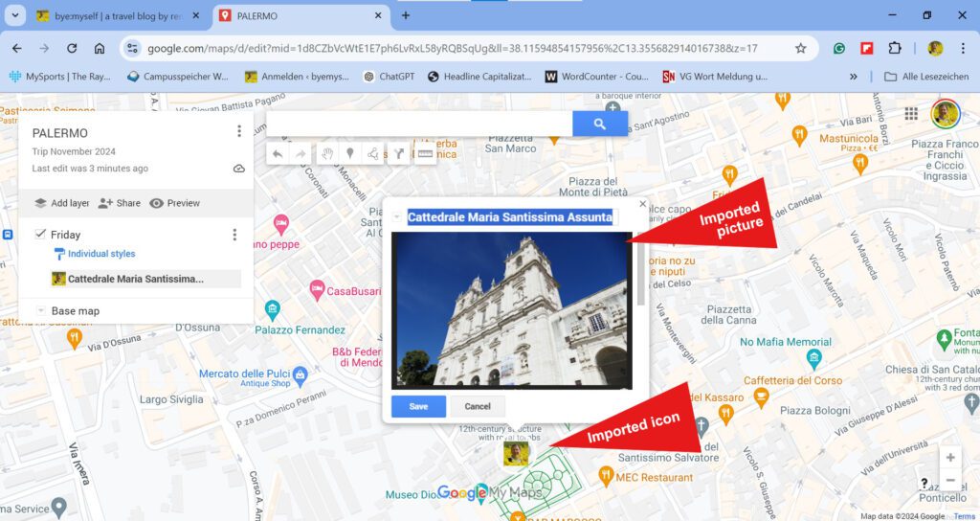Viewport: 980px width, 521px height.
Task: Click the imported cathedral picture
Action: click(512, 310)
